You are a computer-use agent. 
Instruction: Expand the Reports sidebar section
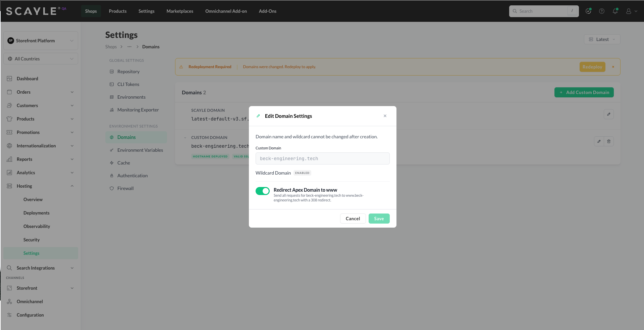41,159
